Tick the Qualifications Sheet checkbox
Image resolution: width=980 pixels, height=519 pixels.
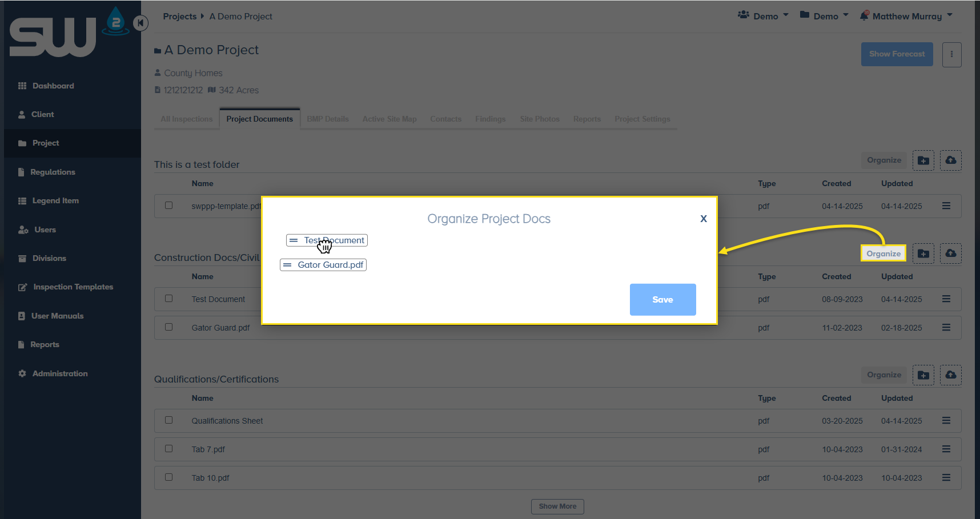pos(169,420)
